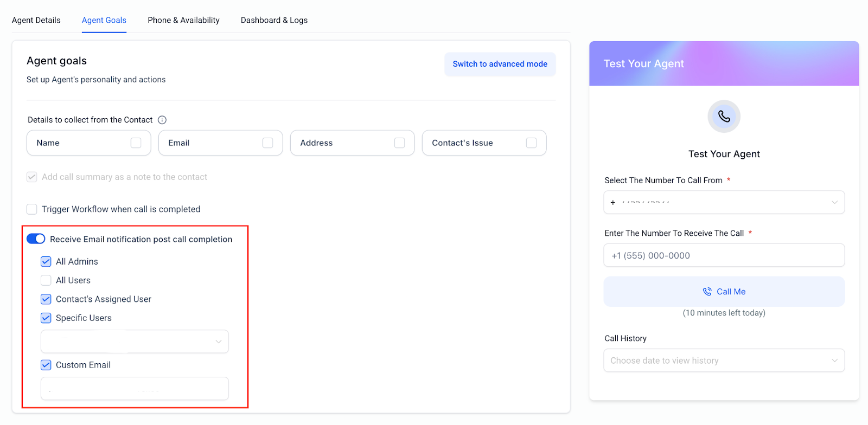The image size is (868, 425).
Task: Check the All Users checkbox
Action: point(46,280)
